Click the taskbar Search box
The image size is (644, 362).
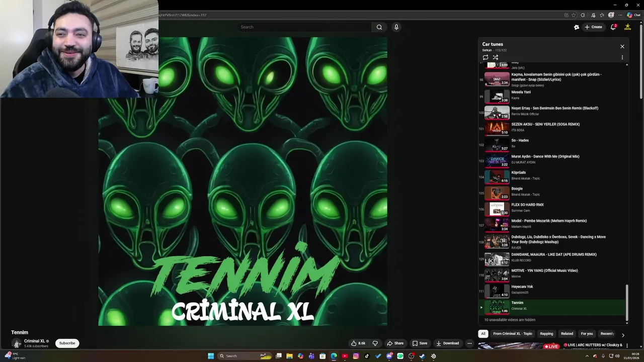[x=246, y=356]
